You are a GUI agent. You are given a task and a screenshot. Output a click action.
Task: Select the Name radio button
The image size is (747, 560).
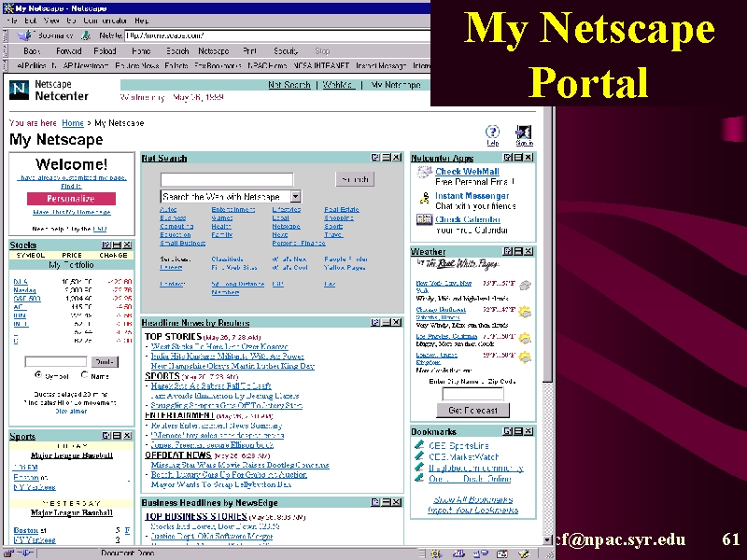point(84,375)
